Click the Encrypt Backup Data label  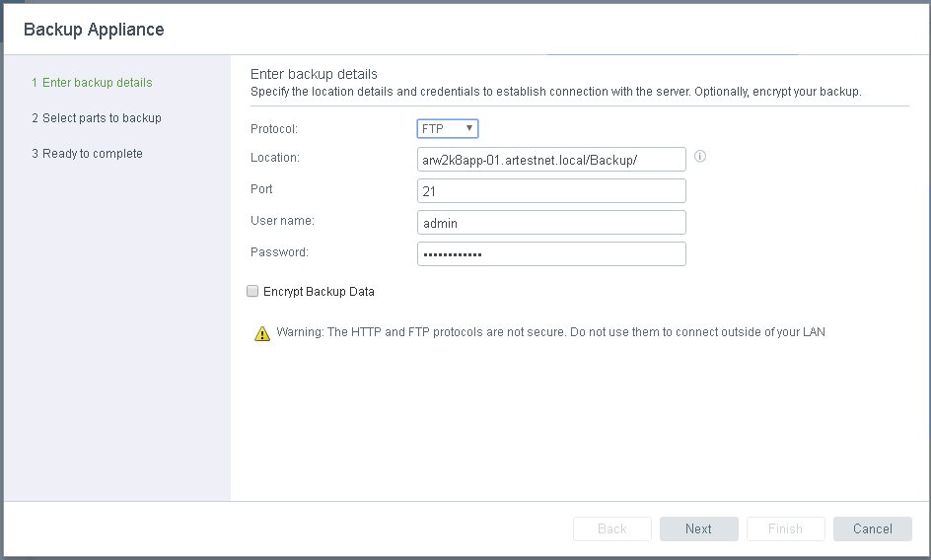click(319, 292)
